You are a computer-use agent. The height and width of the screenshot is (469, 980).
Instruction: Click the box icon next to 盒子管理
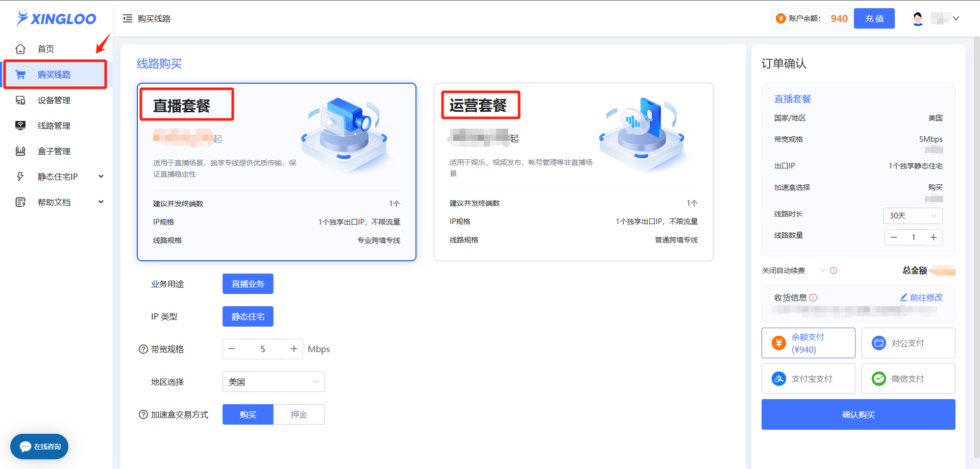point(20,151)
